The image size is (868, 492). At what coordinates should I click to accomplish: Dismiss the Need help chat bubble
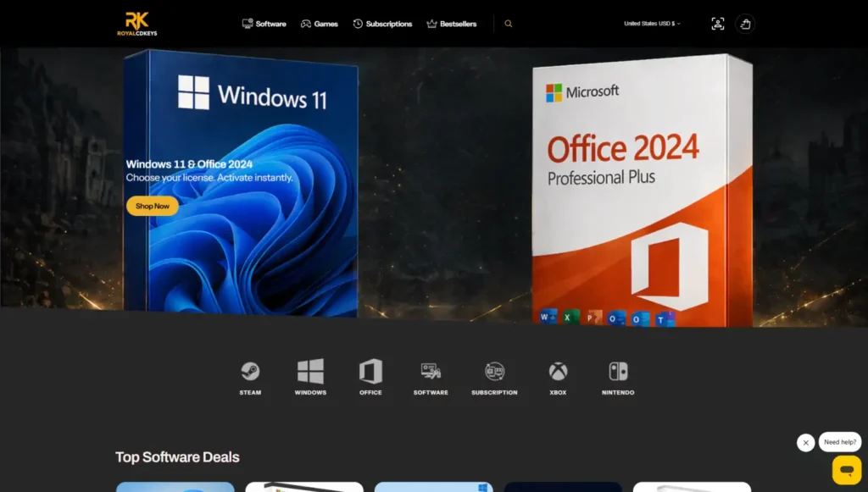click(x=805, y=443)
